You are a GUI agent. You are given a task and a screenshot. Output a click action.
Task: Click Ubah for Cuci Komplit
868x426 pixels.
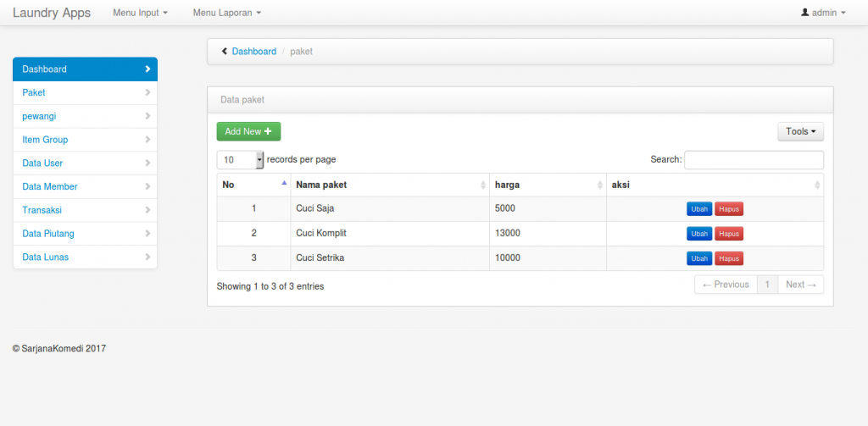(x=699, y=234)
